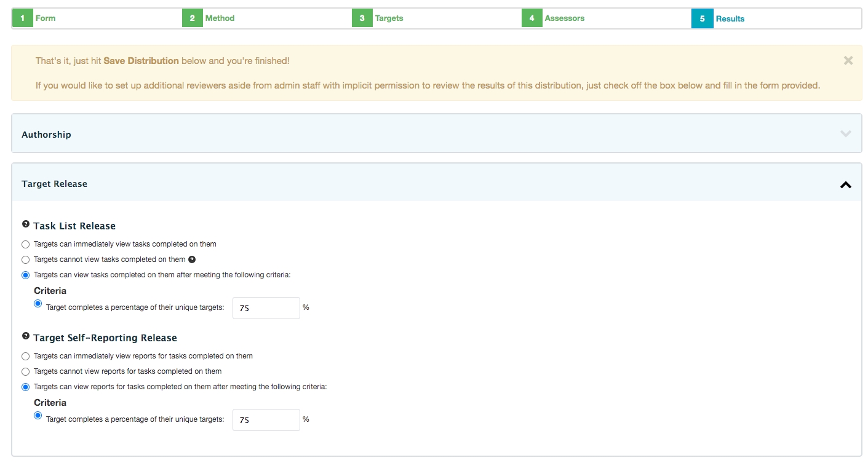Open step 3 Targets
The image size is (868, 463).
coord(389,18)
